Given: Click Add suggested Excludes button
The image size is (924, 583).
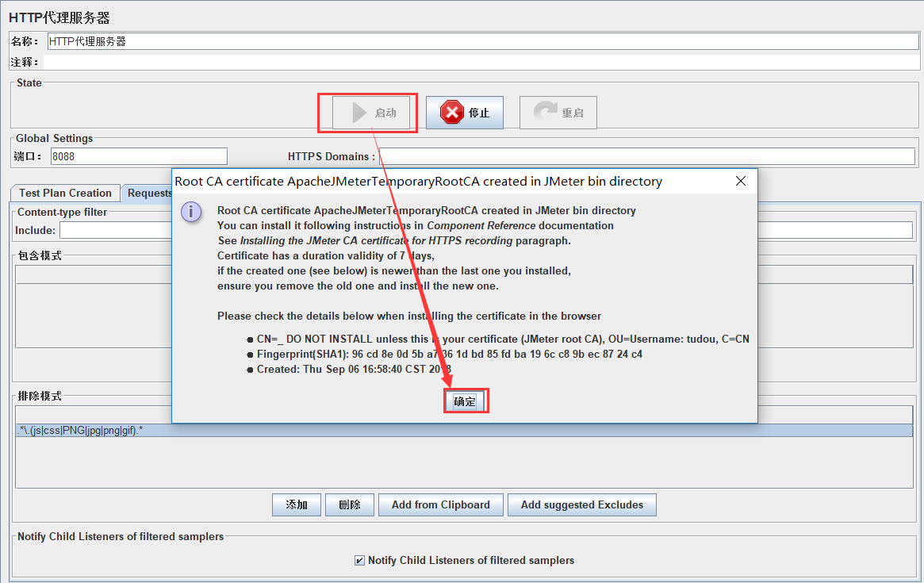Looking at the screenshot, I should tap(581, 504).
